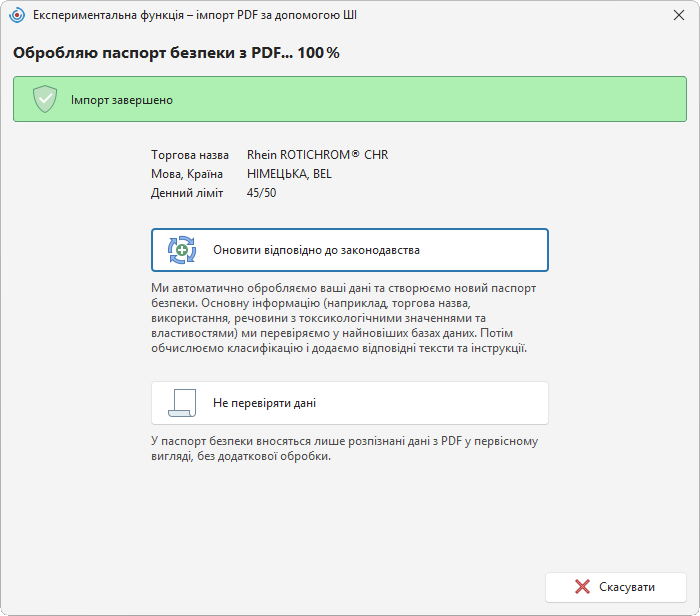Screen dimensions: 700x616
Task: Close the PDF import dialog window
Action: pos(679,15)
